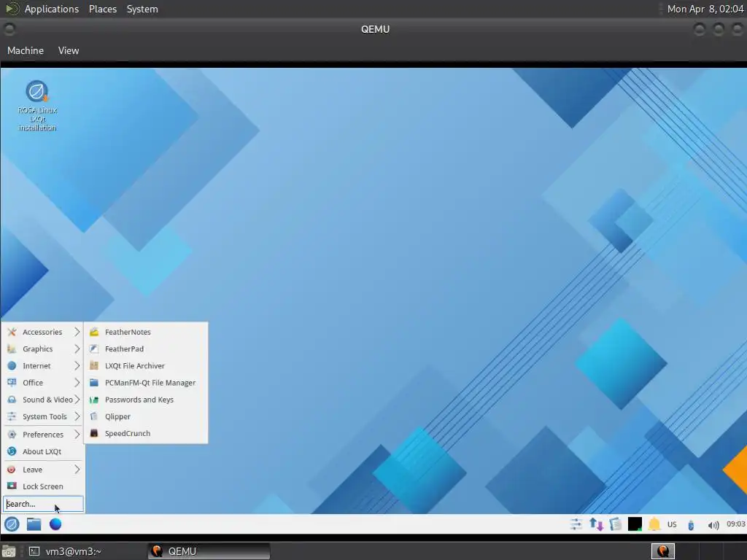Click the USB removable media tray icon
747x560 pixels.
[691, 525]
